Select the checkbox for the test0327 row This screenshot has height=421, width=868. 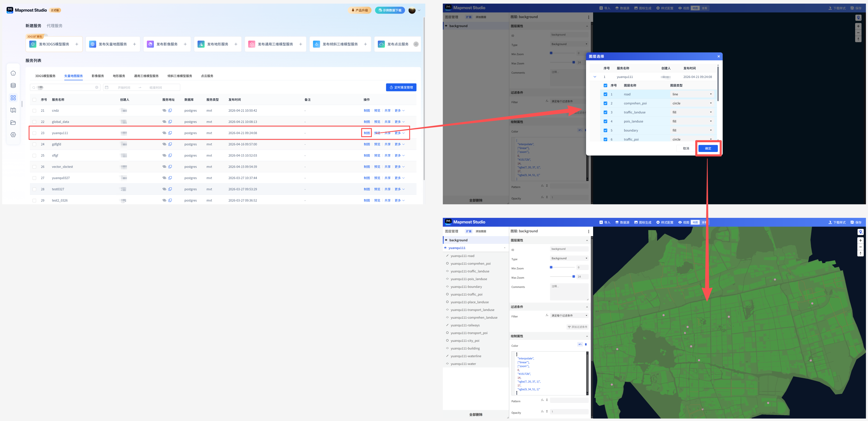coord(34,189)
